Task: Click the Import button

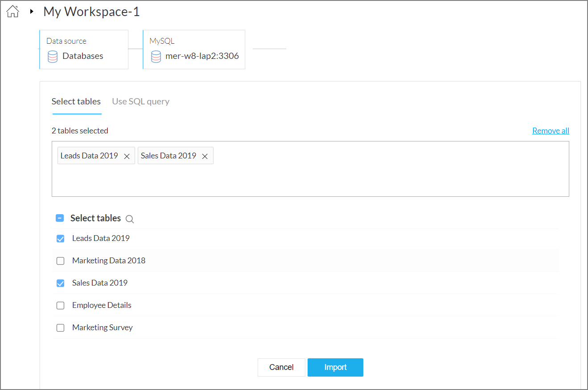Action: pos(335,367)
